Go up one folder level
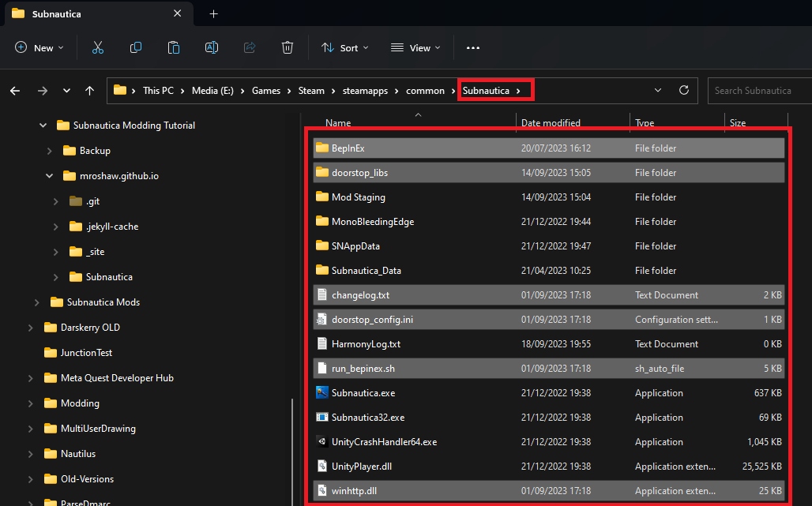 tap(89, 91)
